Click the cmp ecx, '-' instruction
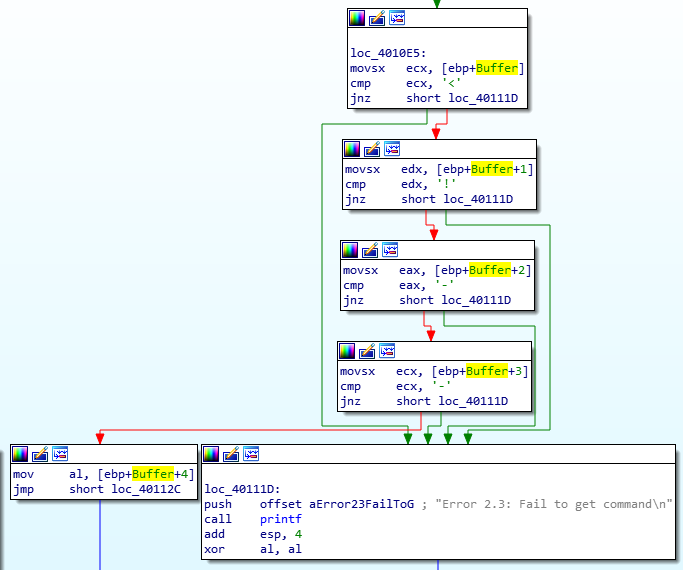 (x=395, y=386)
